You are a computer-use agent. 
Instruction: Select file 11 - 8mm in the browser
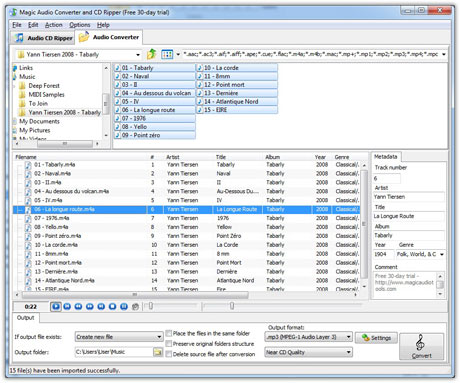(237, 76)
